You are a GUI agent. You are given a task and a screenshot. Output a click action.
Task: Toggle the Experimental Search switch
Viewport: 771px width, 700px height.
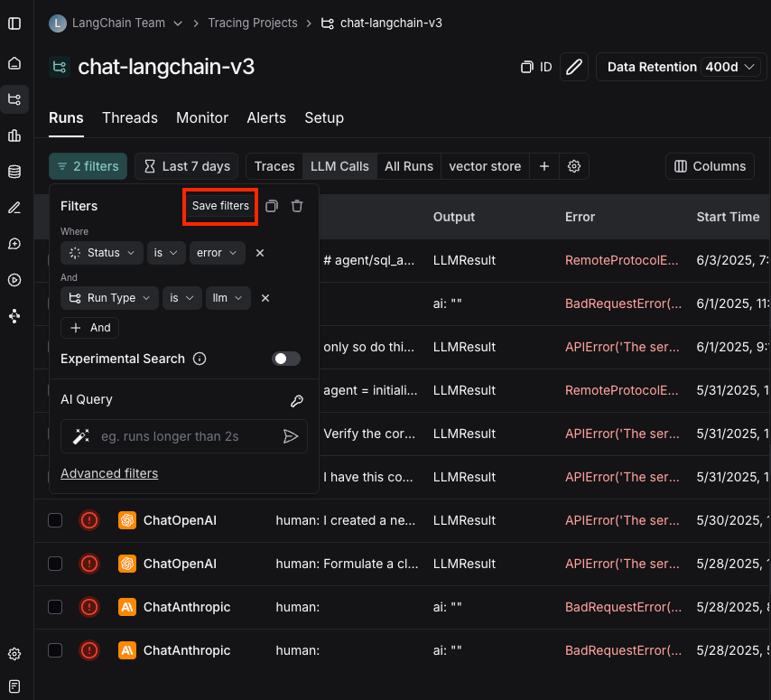pos(286,359)
